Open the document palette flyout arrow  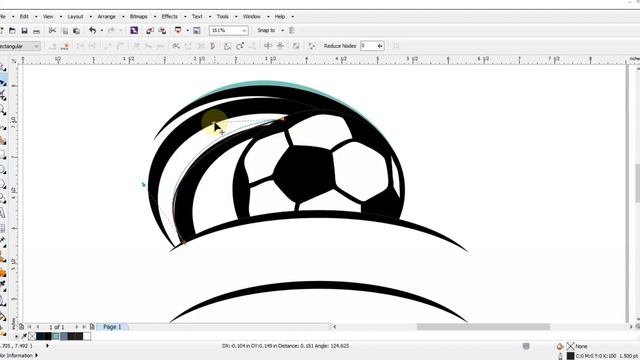(x=16, y=336)
